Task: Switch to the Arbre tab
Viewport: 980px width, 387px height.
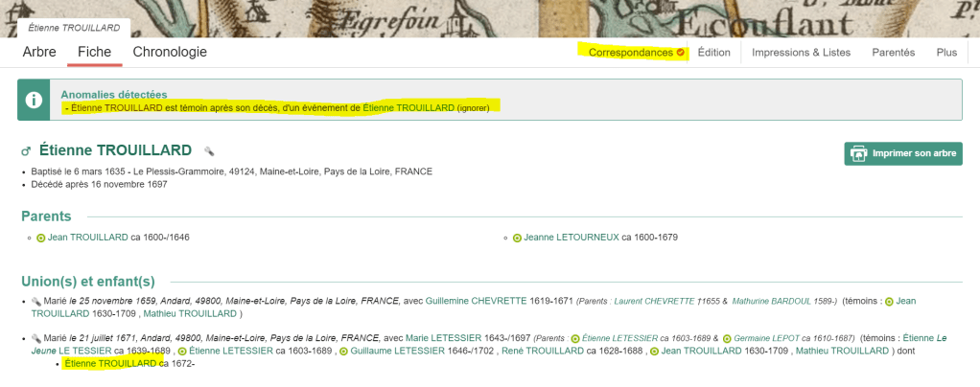Action: pos(39,52)
